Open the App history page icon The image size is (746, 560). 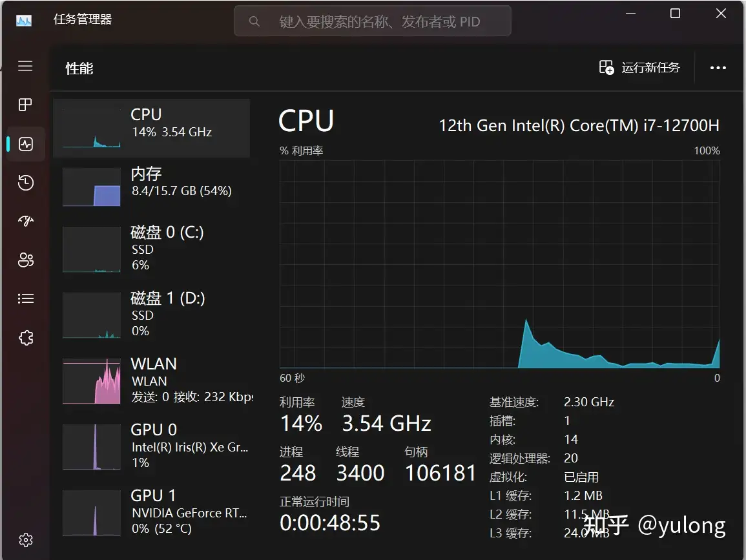(x=26, y=183)
